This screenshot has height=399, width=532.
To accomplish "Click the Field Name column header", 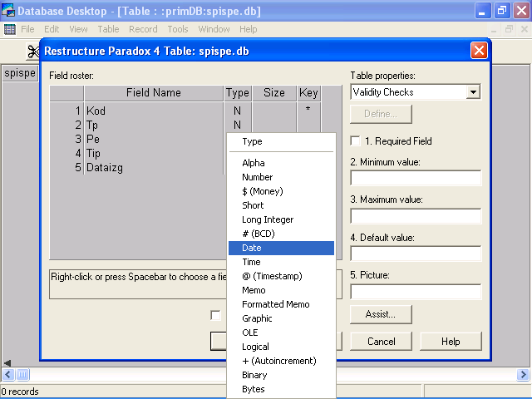I will click(x=154, y=93).
